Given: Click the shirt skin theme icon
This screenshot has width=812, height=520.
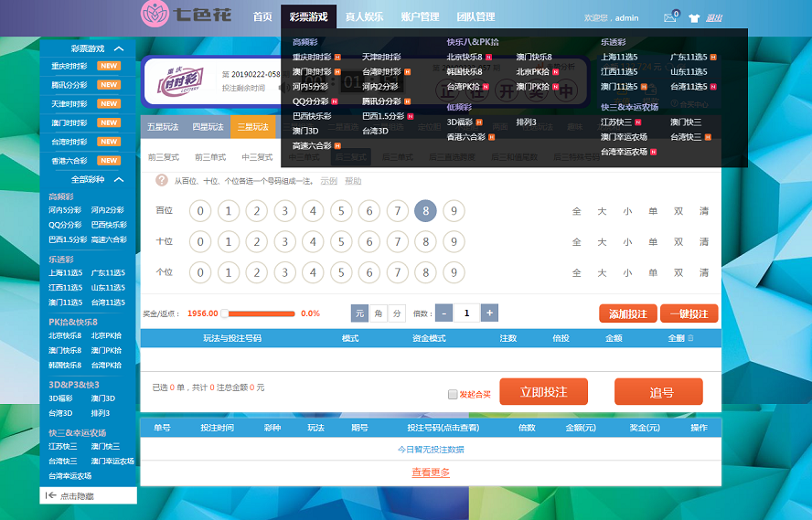Looking at the screenshot, I should coord(693,17).
